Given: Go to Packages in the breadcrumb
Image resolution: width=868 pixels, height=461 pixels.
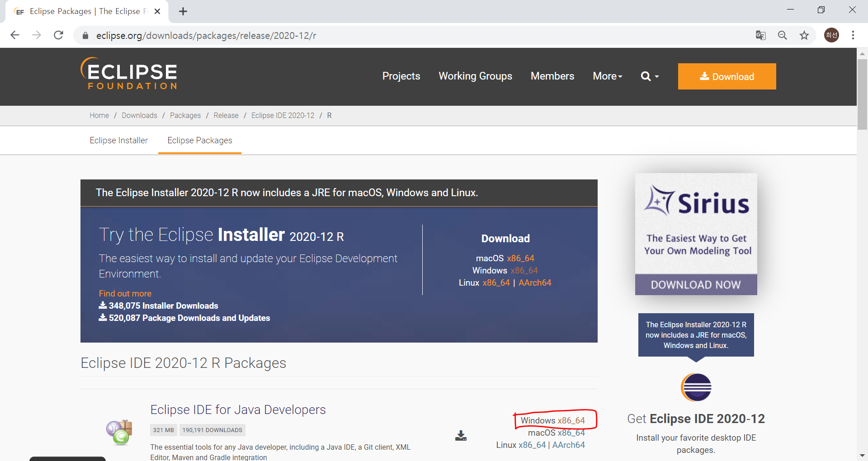Looking at the screenshot, I should 185,115.
